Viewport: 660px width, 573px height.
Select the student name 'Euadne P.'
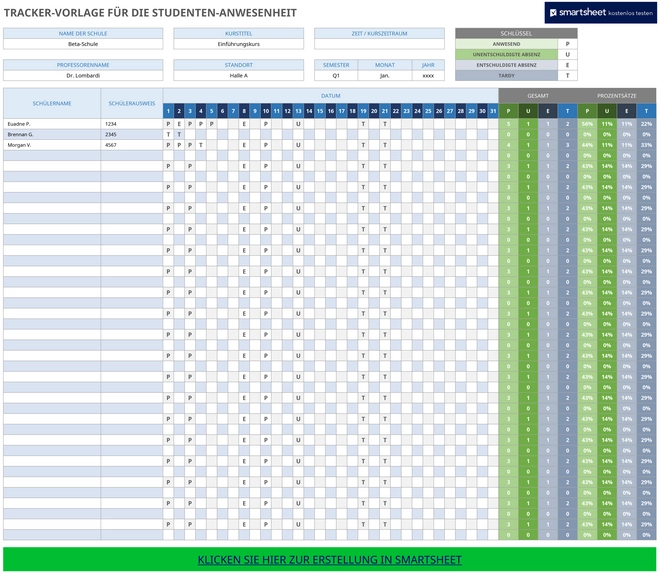[x=52, y=124]
